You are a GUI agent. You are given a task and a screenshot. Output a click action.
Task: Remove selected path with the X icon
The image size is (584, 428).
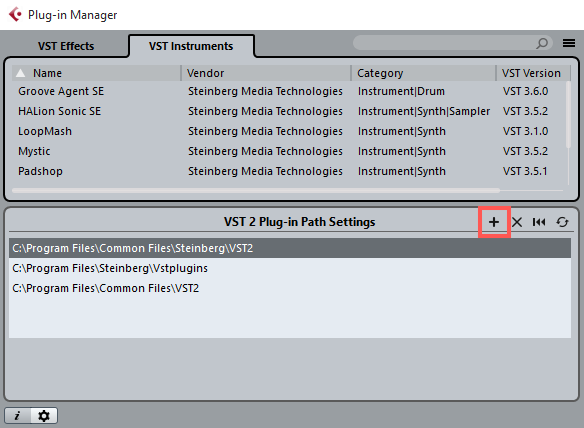click(x=517, y=222)
